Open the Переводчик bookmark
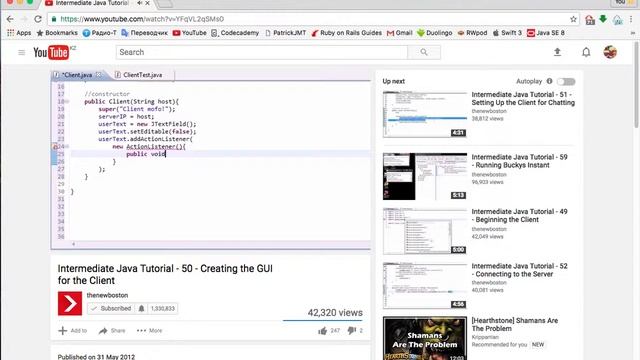 [x=144, y=33]
